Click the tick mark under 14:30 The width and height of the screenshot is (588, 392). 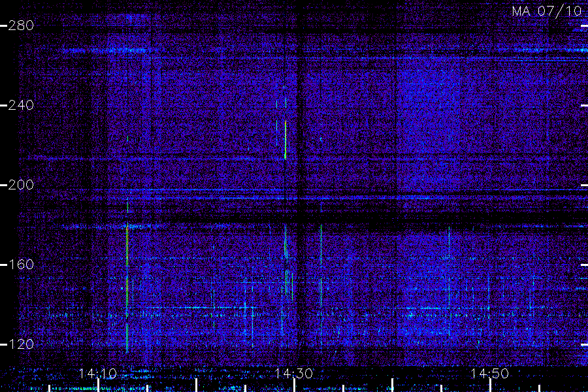(x=295, y=385)
